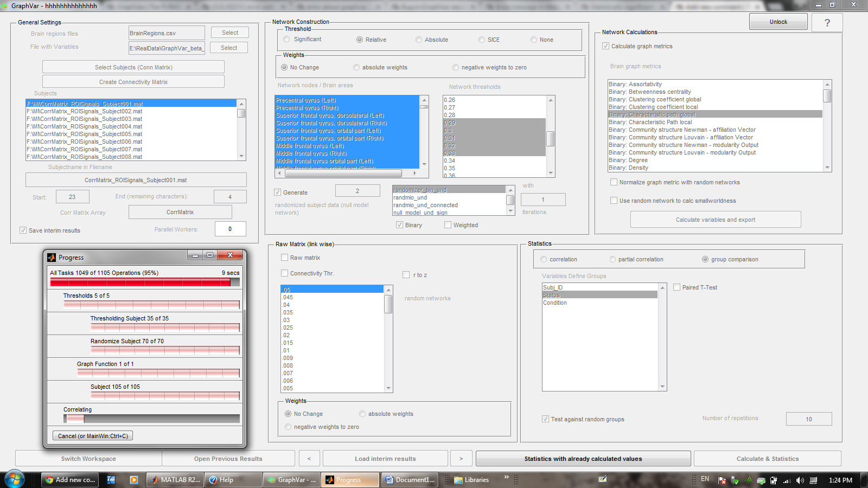Click the question mark help button
The width and height of the screenshot is (868, 488).
(x=827, y=23)
